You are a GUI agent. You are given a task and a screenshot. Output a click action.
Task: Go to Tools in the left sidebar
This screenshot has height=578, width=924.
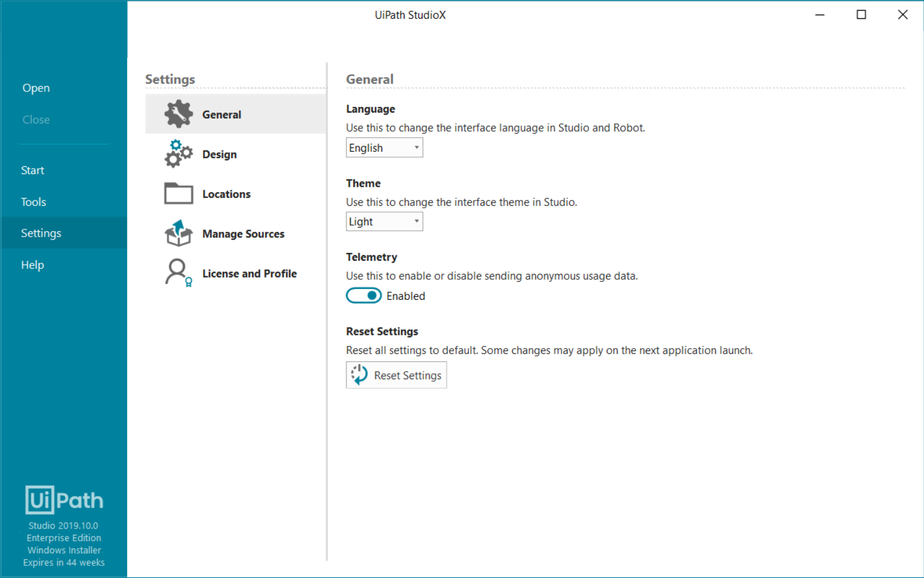(x=34, y=202)
